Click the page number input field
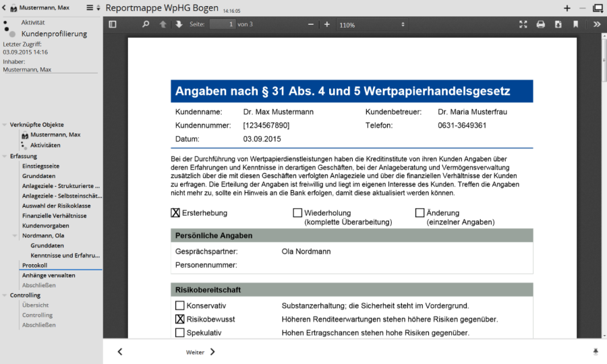This screenshot has height=364, width=607. pos(222,24)
